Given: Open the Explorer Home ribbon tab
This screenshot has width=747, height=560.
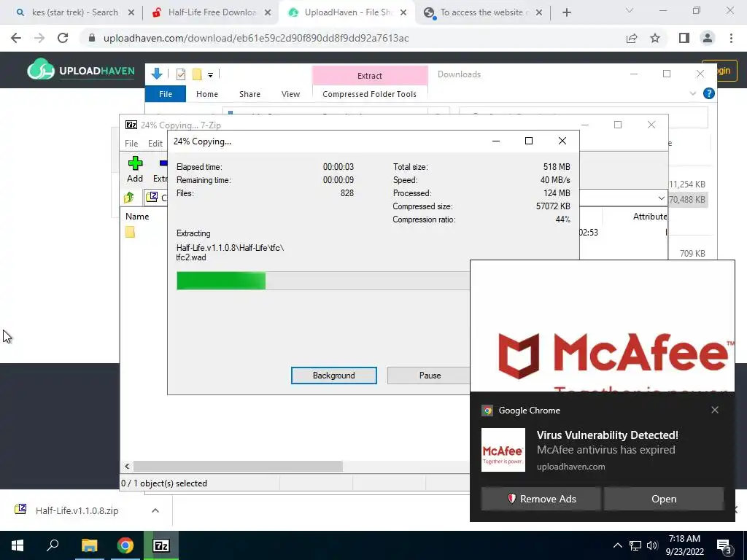Looking at the screenshot, I should [206, 94].
